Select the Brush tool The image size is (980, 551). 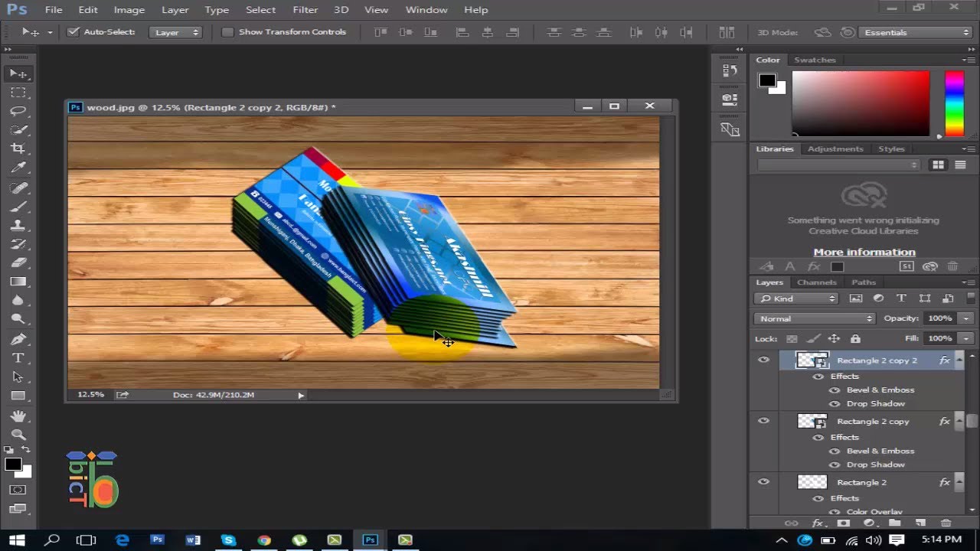tap(18, 207)
